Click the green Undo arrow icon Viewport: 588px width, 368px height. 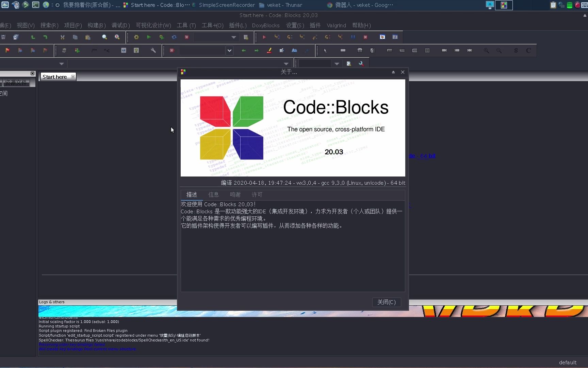click(33, 37)
